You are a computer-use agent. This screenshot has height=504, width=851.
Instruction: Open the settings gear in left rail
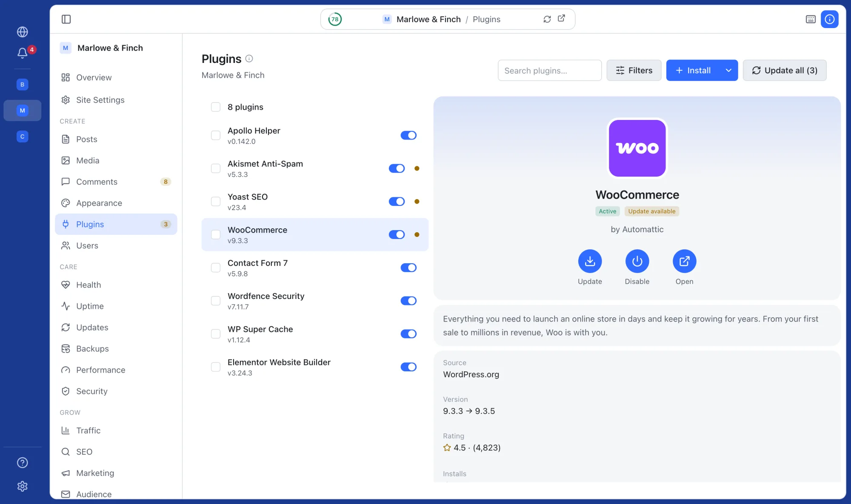23,486
